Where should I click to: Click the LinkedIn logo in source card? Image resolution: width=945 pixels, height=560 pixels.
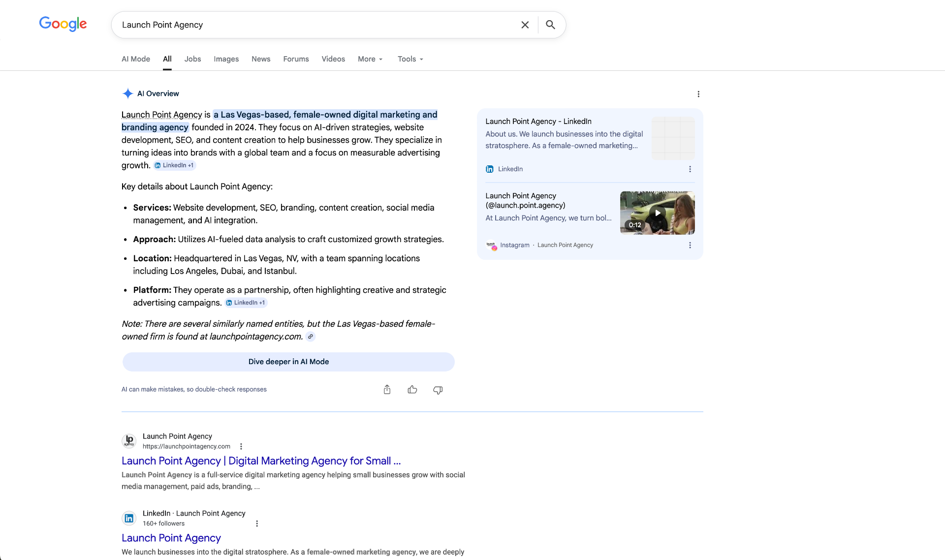(490, 169)
